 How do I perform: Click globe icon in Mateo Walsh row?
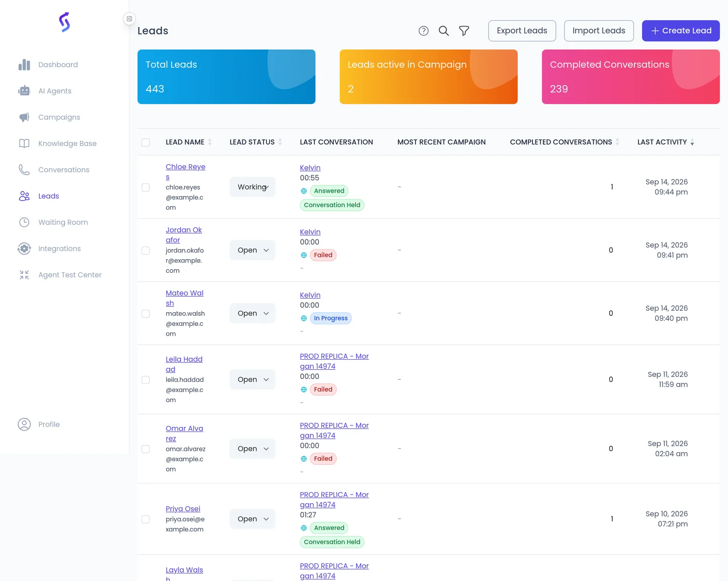point(304,318)
